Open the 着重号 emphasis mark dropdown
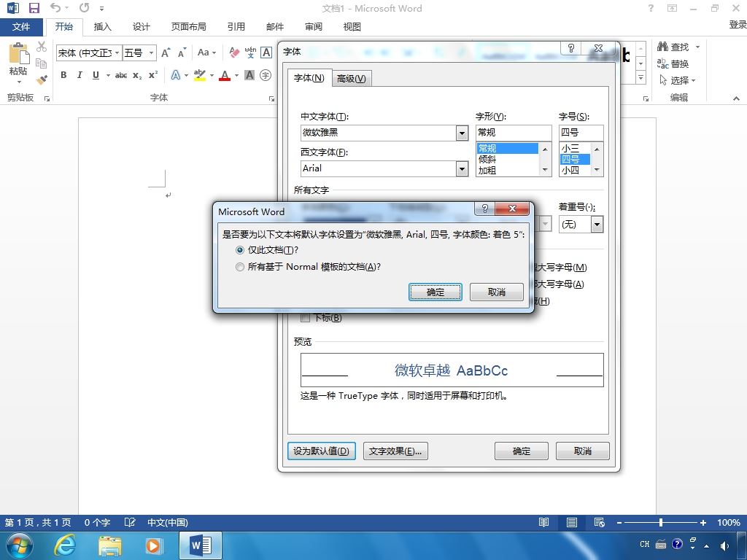This screenshot has height=560, width=747. pyautogui.click(x=597, y=225)
